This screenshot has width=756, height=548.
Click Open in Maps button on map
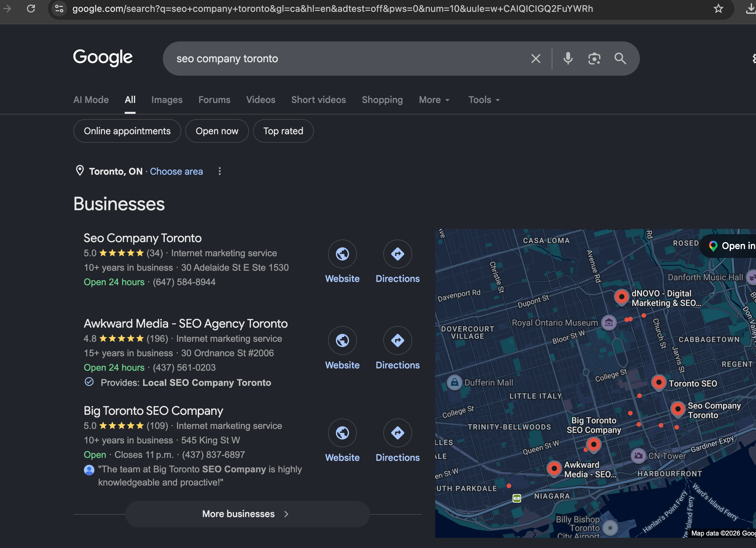tap(729, 246)
